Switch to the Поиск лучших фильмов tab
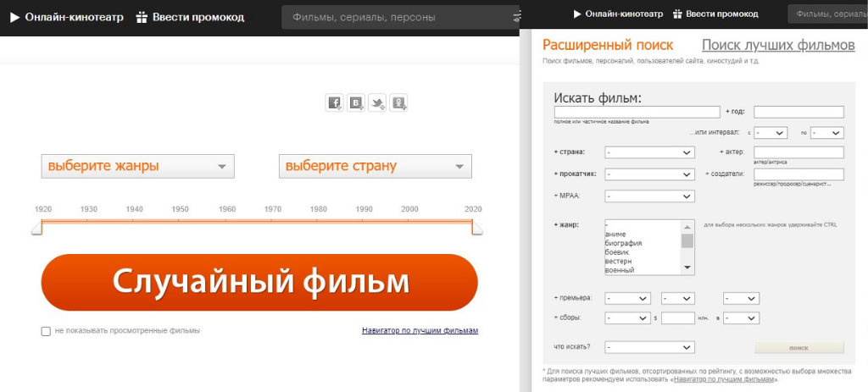Screen dimensions: 868x392 pos(778,45)
